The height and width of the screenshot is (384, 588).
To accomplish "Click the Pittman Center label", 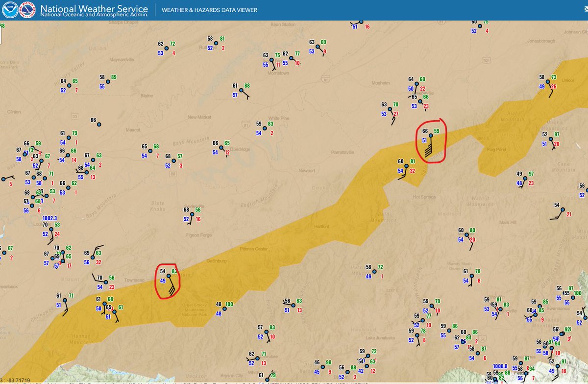I will (x=254, y=249).
